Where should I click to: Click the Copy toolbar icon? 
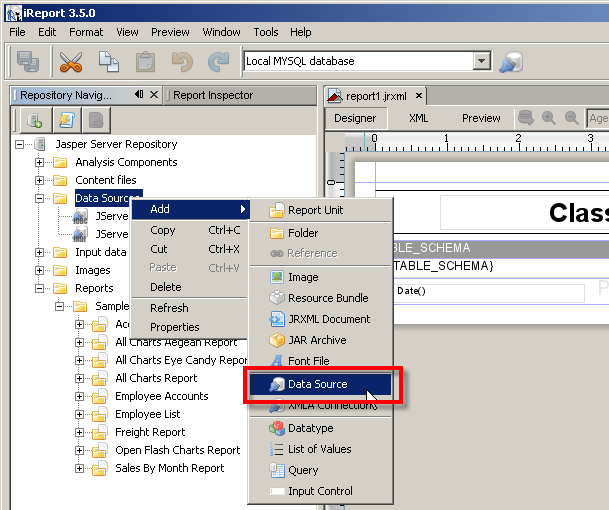coord(109,62)
